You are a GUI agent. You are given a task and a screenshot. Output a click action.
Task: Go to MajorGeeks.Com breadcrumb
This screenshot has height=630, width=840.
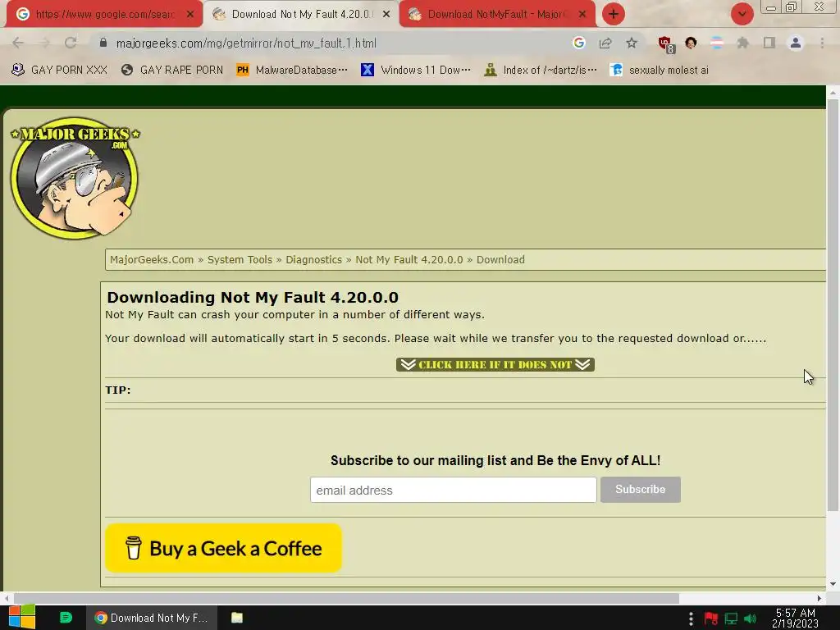point(152,260)
